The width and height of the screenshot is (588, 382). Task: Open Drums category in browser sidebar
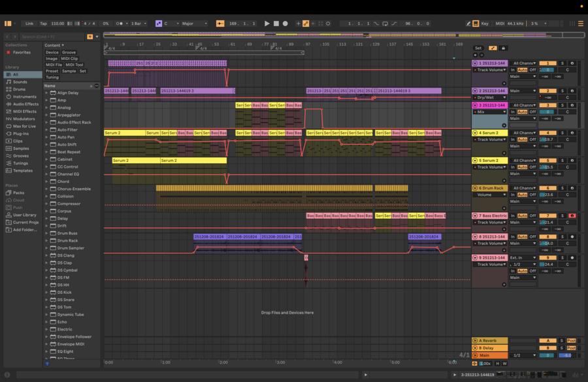(20, 89)
